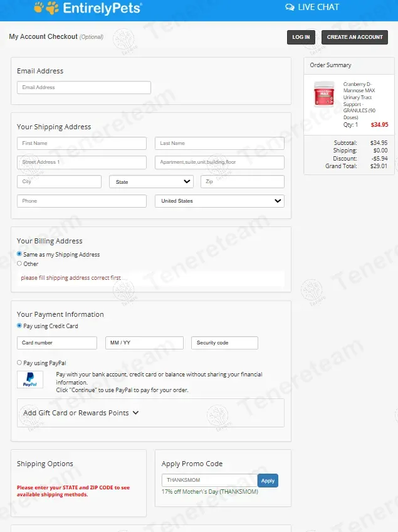
Task: Click the EntirelyPets paw logo
Action: click(46, 8)
